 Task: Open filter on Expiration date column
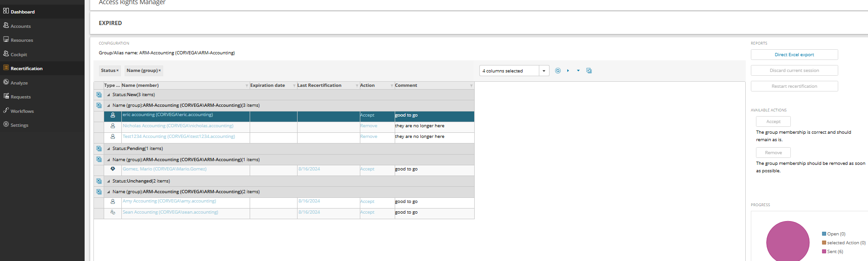click(294, 85)
